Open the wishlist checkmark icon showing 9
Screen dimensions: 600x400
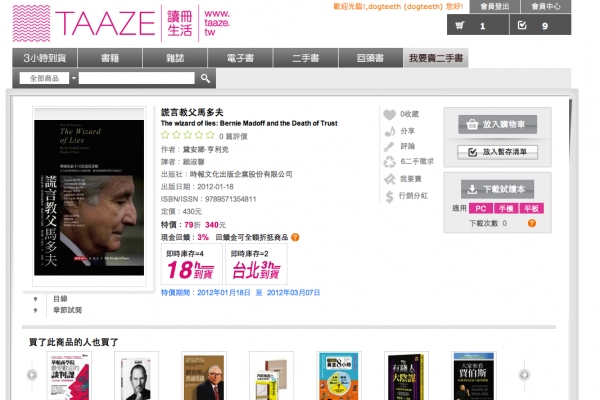point(522,25)
